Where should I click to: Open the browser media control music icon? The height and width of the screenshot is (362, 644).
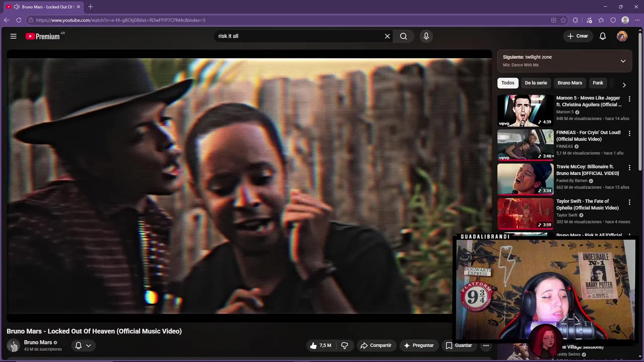589,20
